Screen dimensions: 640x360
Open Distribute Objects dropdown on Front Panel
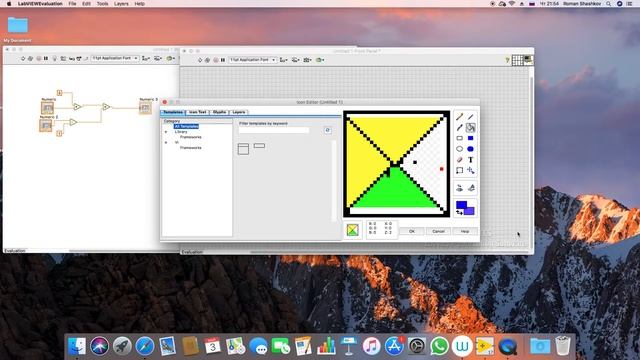click(x=296, y=60)
